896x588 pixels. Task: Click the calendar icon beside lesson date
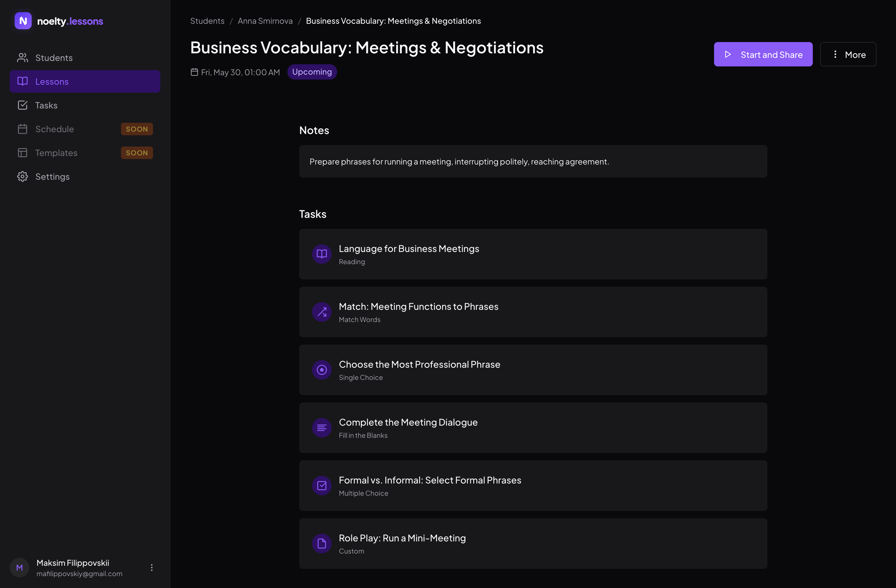194,72
